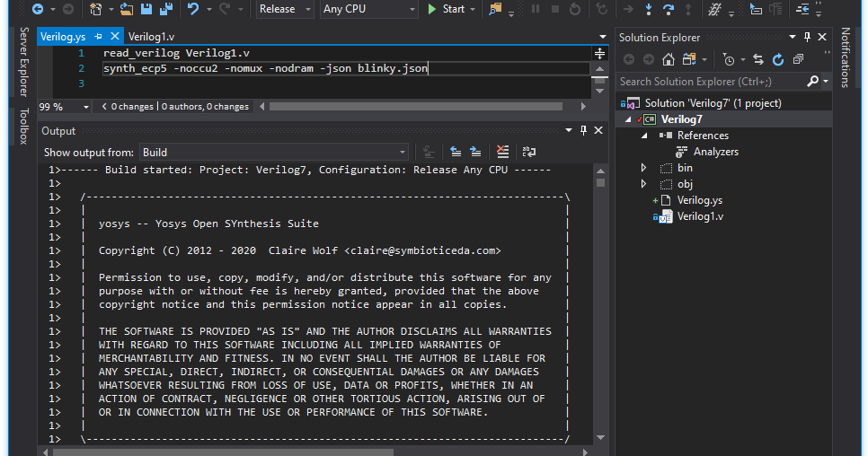Open the Toolbox side tab
868x456 pixels.
[x=23, y=126]
